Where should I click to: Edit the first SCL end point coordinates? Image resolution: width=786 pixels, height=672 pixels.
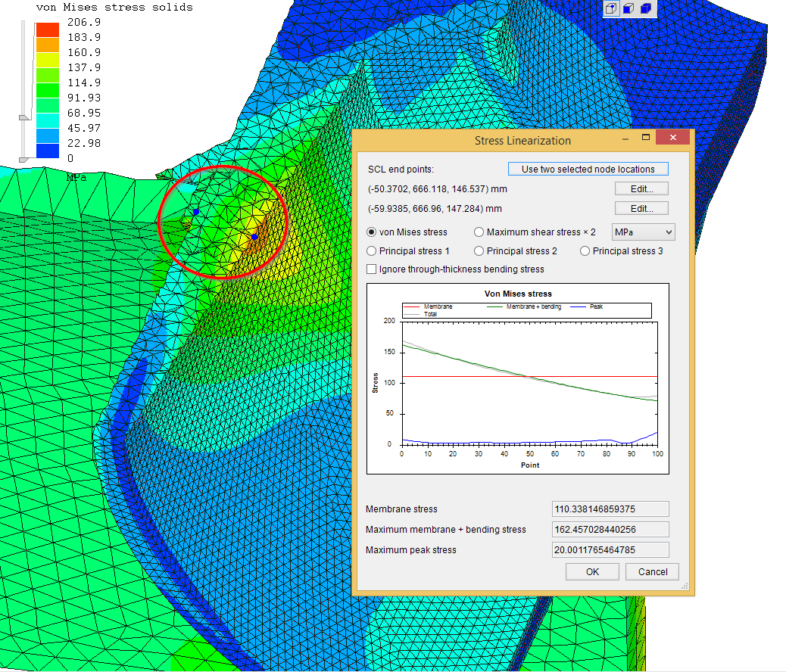(x=641, y=189)
